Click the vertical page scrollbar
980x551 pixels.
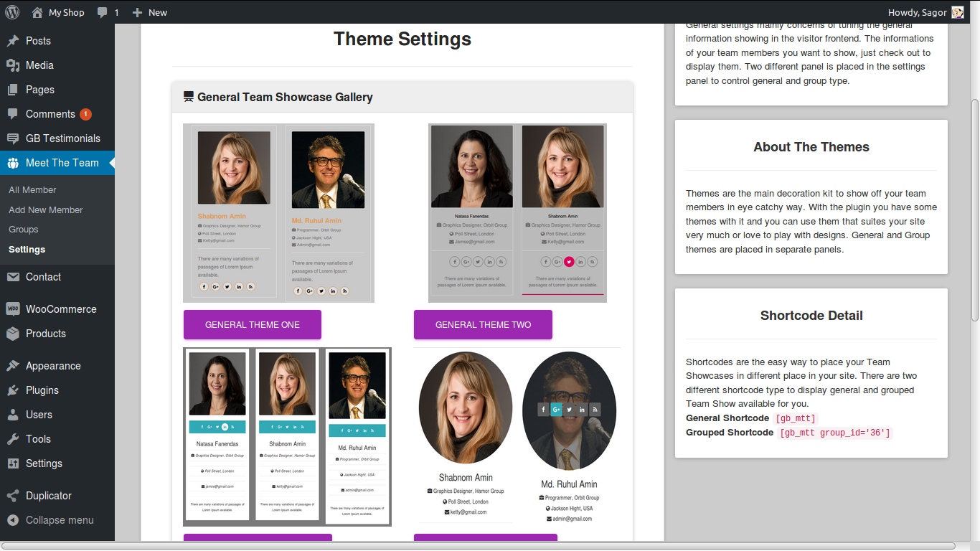point(974,211)
